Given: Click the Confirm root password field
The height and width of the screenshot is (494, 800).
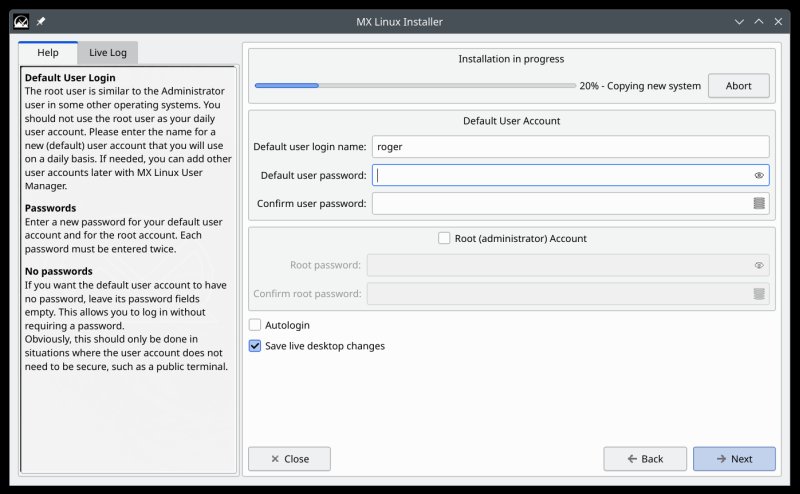Looking at the screenshot, I should tap(568, 293).
